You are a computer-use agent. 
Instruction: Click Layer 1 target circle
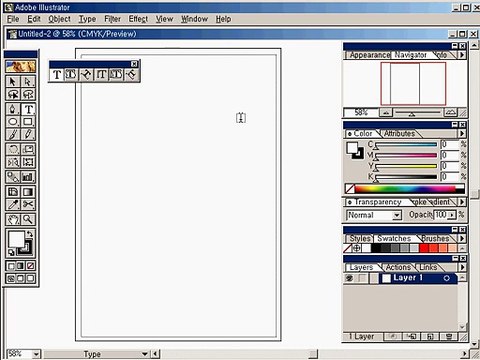pos(447,278)
